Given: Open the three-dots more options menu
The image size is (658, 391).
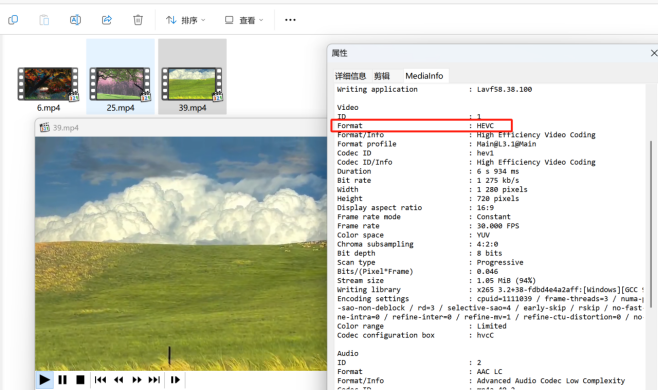Looking at the screenshot, I should tap(290, 20).
